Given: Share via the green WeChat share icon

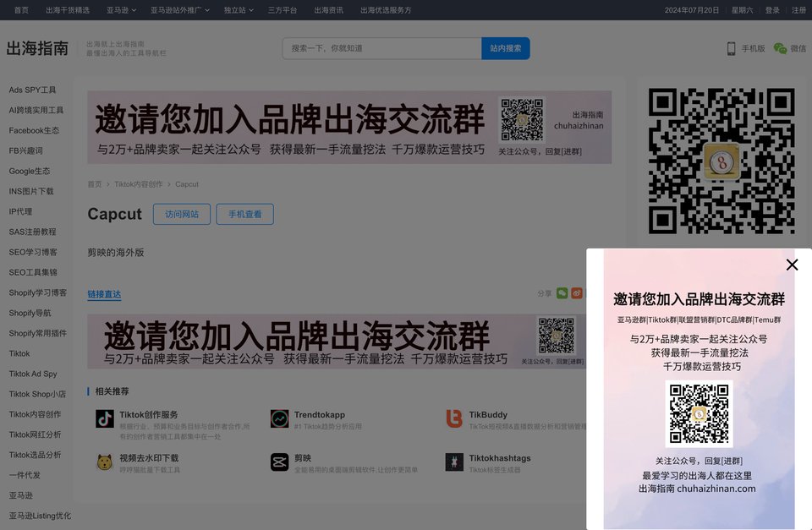Looking at the screenshot, I should pyautogui.click(x=562, y=293).
